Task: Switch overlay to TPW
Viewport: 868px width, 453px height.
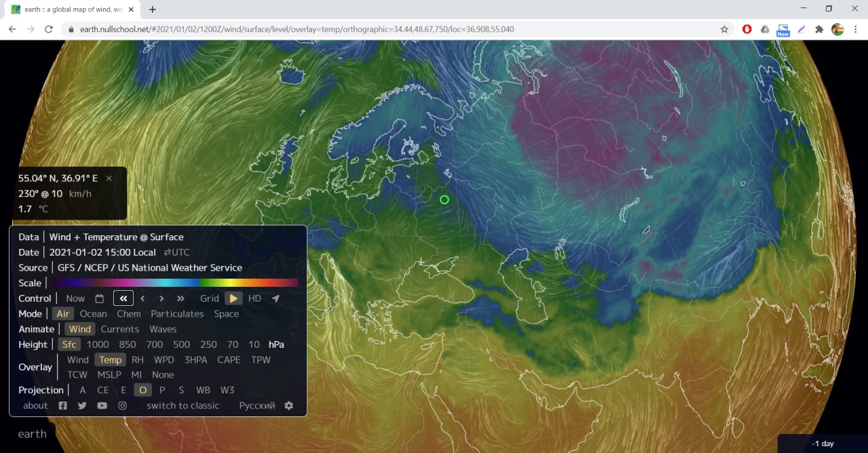Action: click(x=261, y=360)
